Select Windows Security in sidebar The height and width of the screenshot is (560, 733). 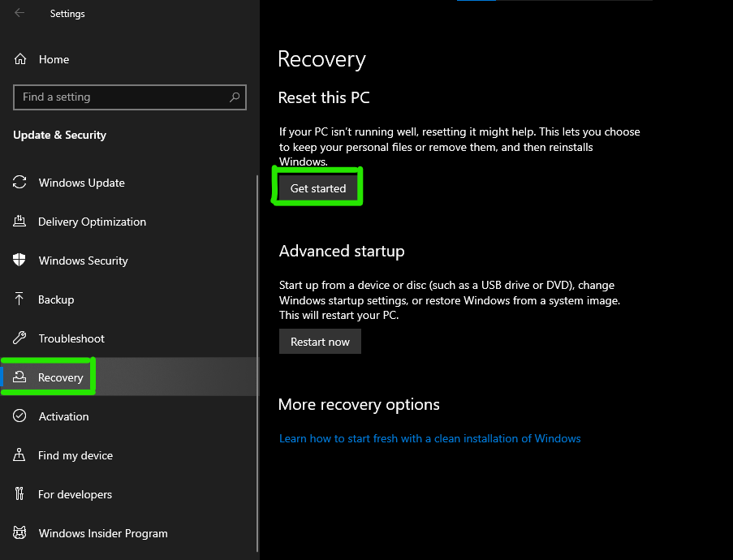130,261
